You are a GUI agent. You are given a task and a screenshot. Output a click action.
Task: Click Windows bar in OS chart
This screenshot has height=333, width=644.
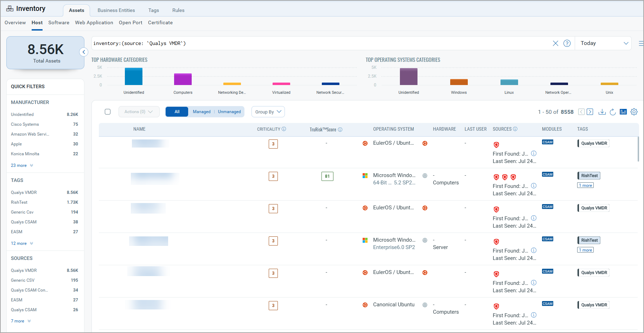click(x=459, y=82)
